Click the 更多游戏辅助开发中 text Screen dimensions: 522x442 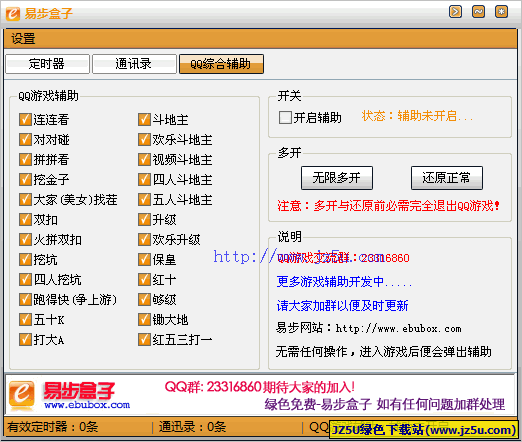tap(344, 282)
